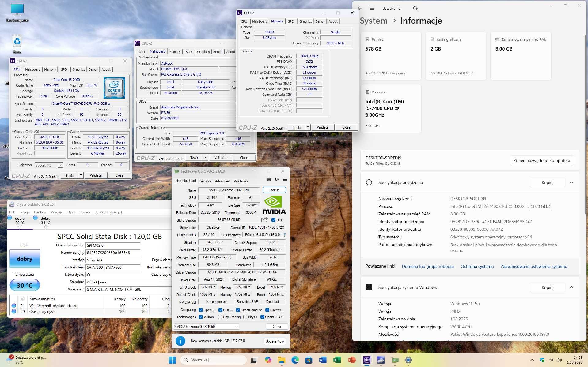Open the Zaawansowane ustawienia systemu link
588x367 pixels.
534,266
